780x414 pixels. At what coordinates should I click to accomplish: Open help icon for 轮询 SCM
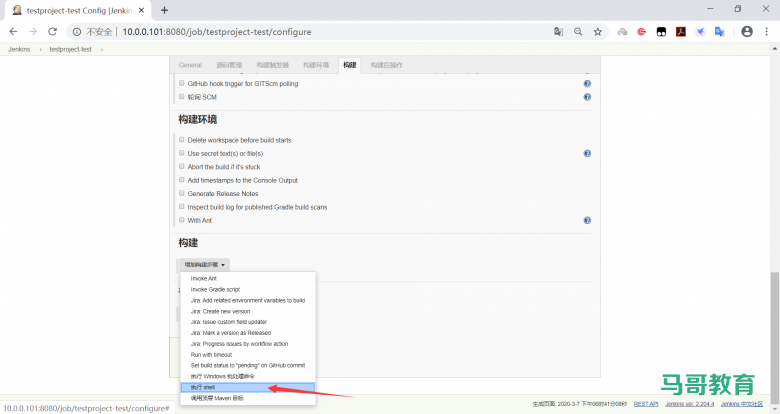click(x=587, y=97)
